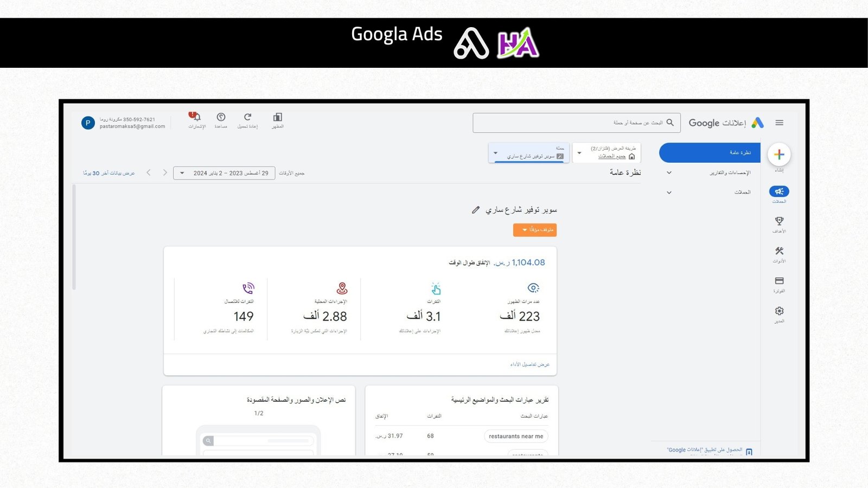868x488 pixels.
Task: Click the 3.1 thousand clicks value
Action: pyautogui.click(x=424, y=316)
